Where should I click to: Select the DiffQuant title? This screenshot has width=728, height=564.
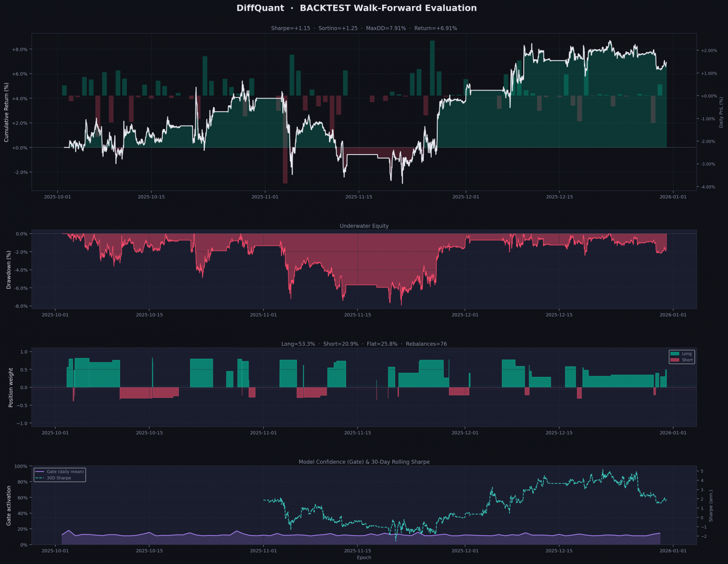tap(260, 8)
